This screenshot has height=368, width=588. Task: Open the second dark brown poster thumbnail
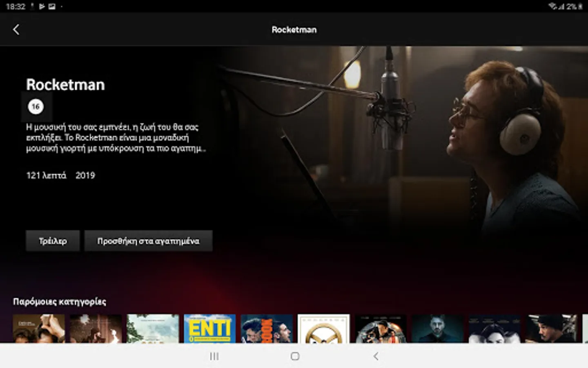(x=96, y=328)
